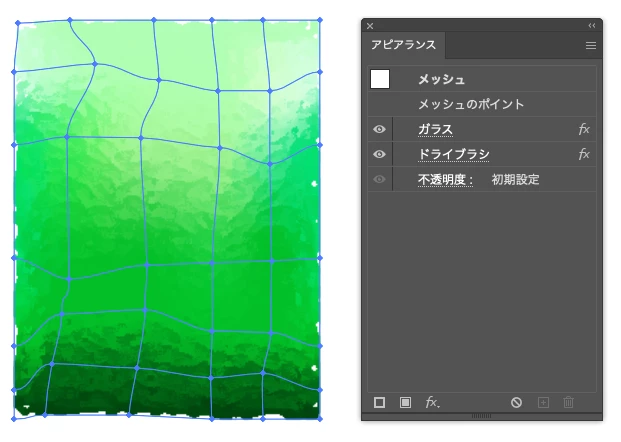Viewport: 621px width, 442px height.
Task: Grab the panel bottom resize grip
Action: pos(482,416)
